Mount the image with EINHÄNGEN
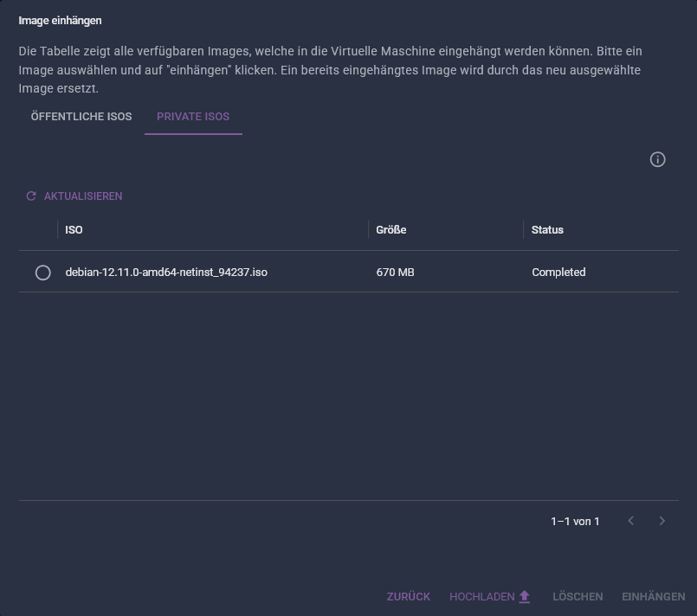Viewport: 697px width, 616px height. 654,596
